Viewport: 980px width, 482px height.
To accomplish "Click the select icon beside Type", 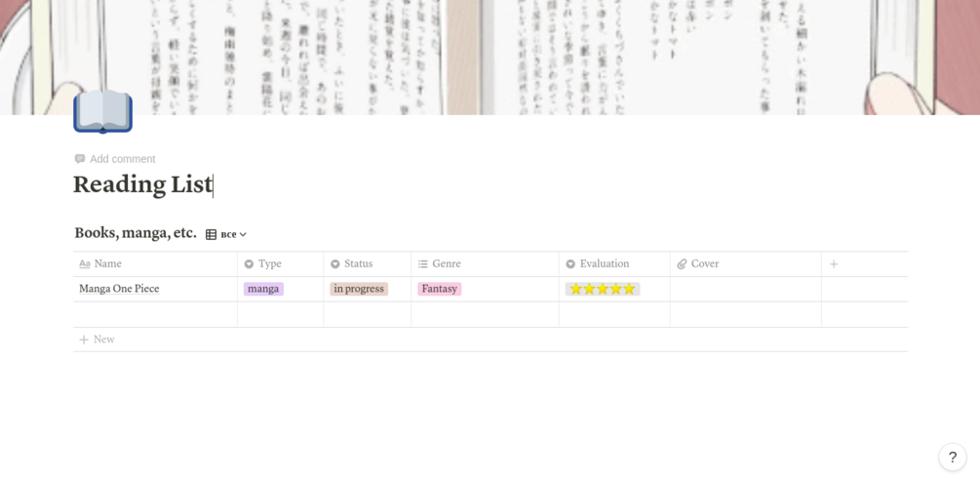I will (249, 263).
